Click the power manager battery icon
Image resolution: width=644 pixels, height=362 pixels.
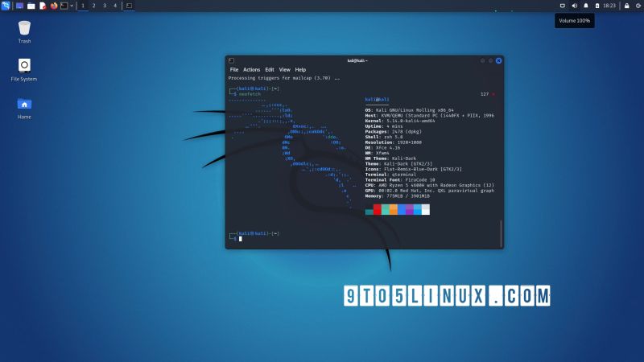(x=597, y=6)
